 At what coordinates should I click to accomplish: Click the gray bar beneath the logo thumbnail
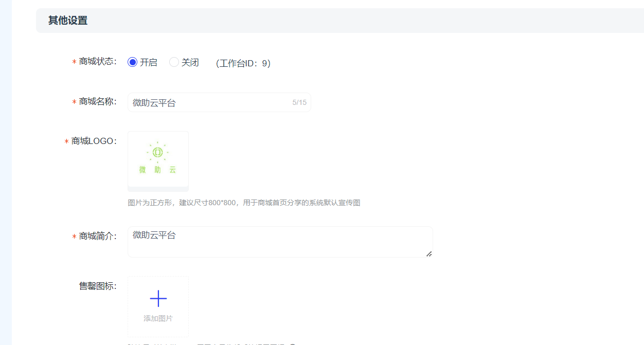pyautogui.click(x=158, y=189)
